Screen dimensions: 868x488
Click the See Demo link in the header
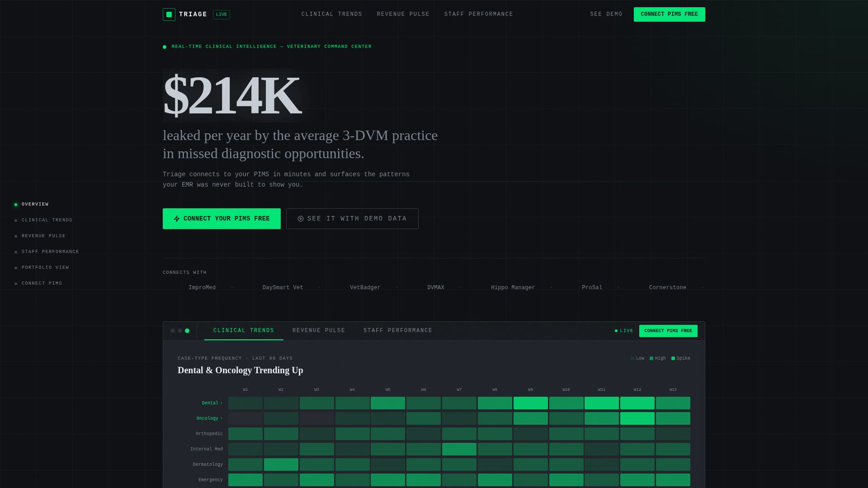[x=606, y=14]
